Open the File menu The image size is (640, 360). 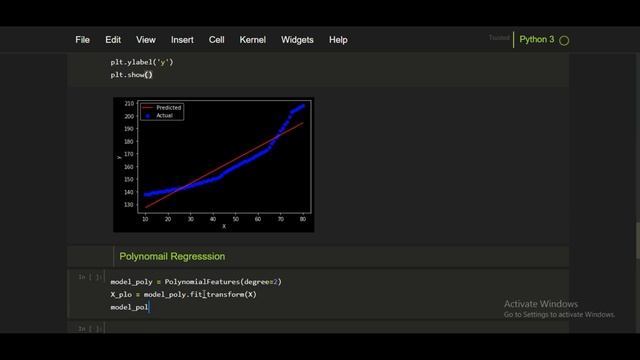pyautogui.click(x=82, y=40)
